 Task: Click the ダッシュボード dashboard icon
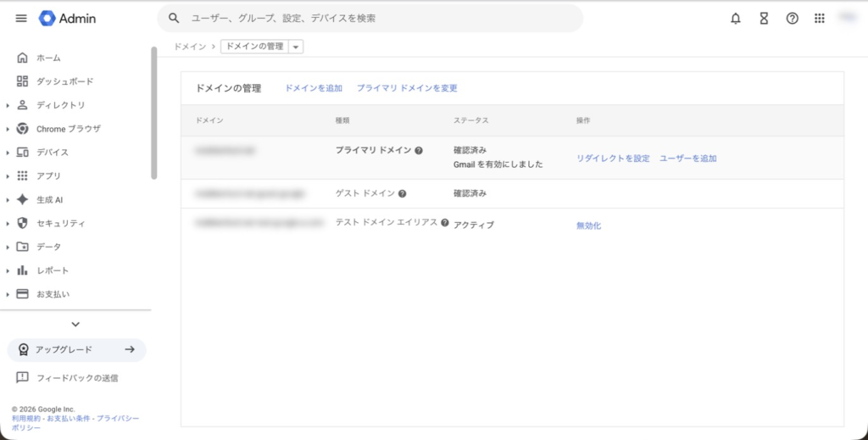(x=22, y=81)
